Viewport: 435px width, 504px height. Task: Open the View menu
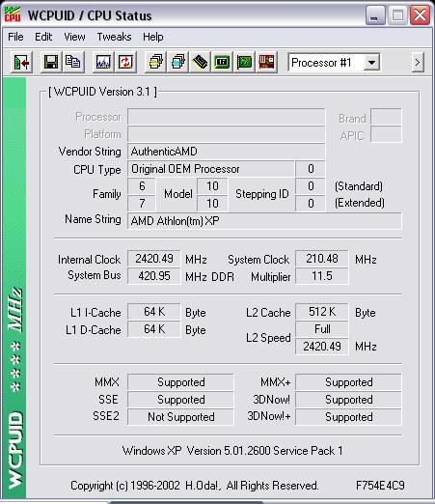tap(74, 37)
